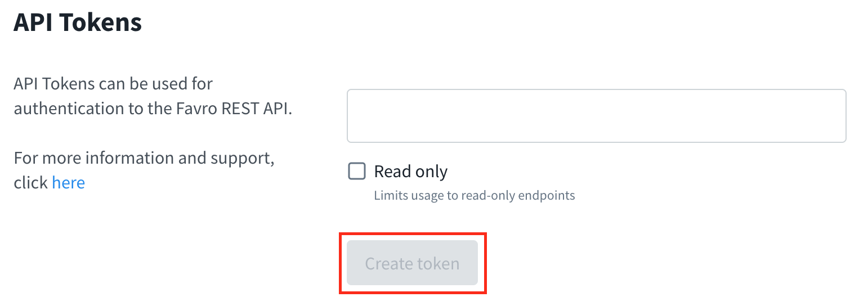
Task: Enable the Read only checkbox
Action: (357, 171)
